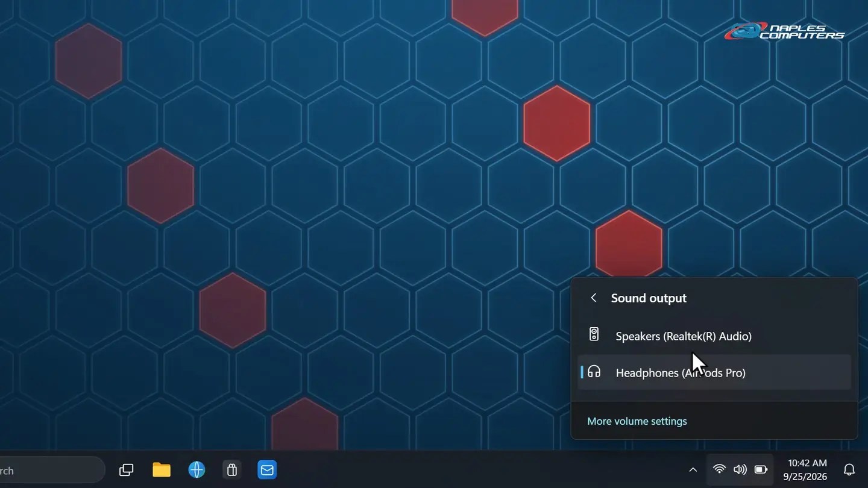Image resolution: width=868 pixels, height=488 pixels.
Task: Go back from Sound output panel
Action: pyautogui.click(x=594, y=298)
